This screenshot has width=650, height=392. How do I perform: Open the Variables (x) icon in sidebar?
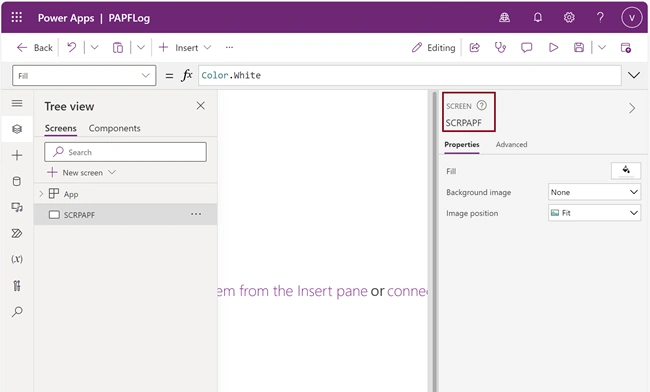tap(17, 259)
